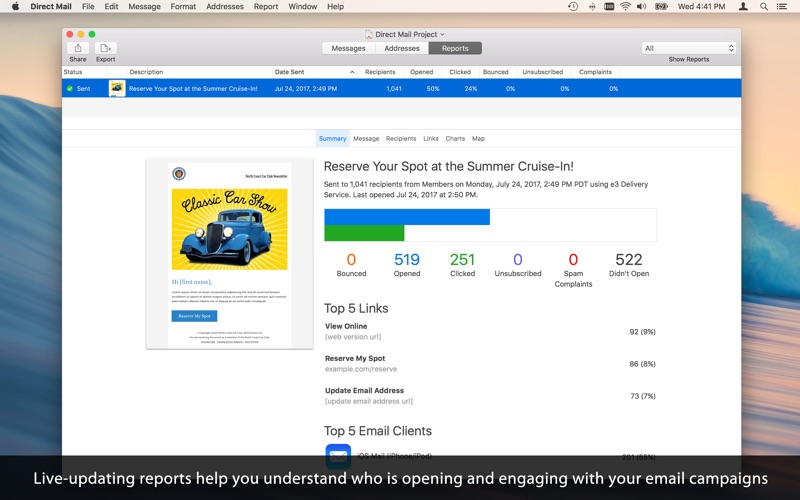Click the Share toolbar icon
The width and height of the screenshot is (800, 500).
click(78, 48)
